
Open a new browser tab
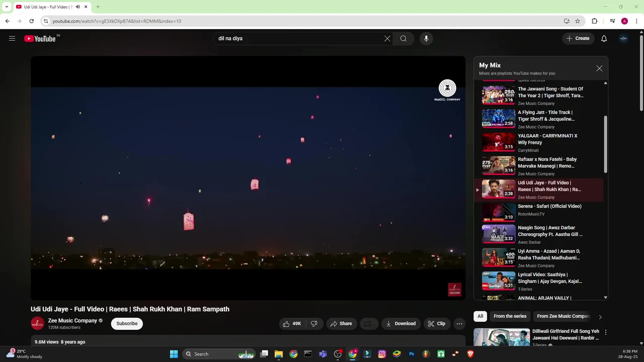point(98,7)
